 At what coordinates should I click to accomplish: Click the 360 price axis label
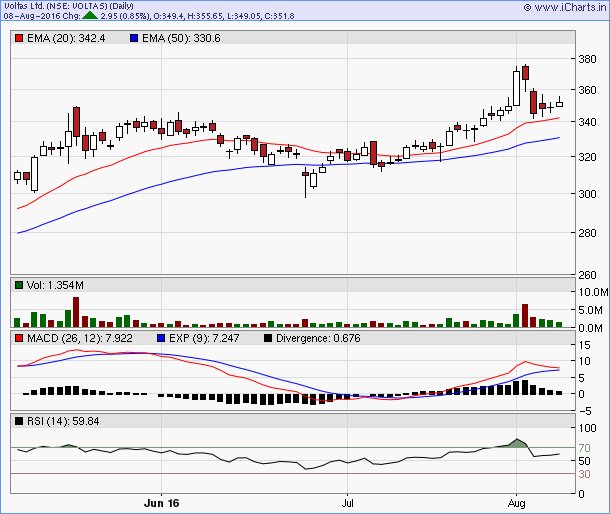(x=587, y=90)
